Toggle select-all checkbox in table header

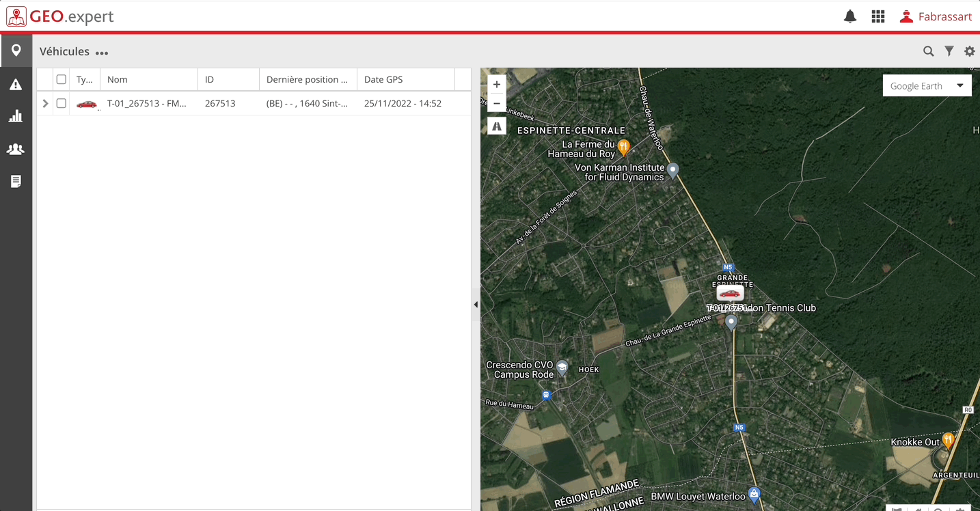point(62,79)
